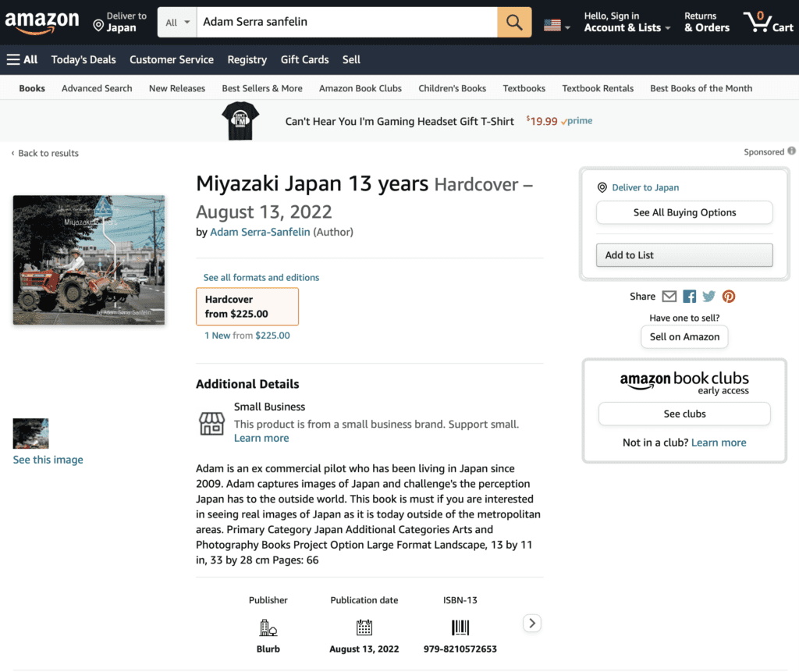The width and height of the screenshot is (799, 672).
Task: Open Best Sellers & More
Action: point(262,88)
